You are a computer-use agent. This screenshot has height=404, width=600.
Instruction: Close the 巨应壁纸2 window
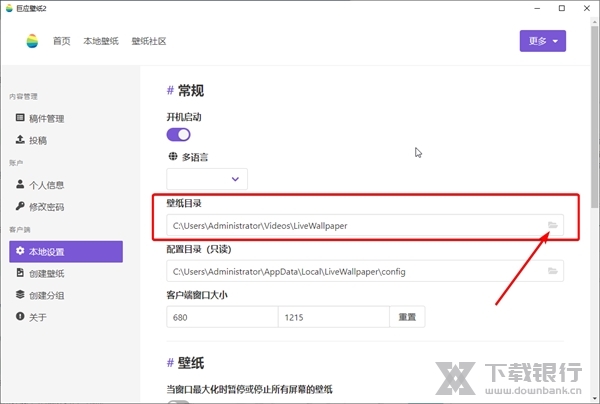click(587, 8)
